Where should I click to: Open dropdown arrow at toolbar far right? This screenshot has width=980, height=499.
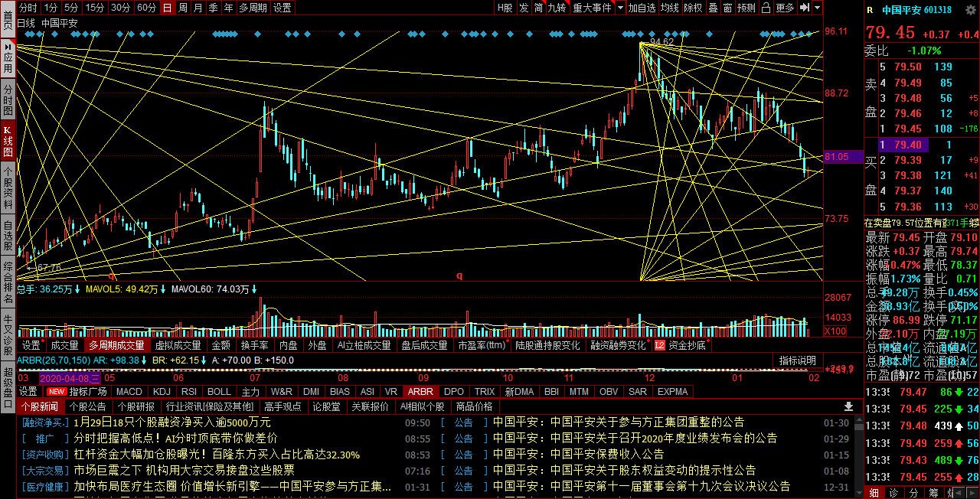pos(818,8)
